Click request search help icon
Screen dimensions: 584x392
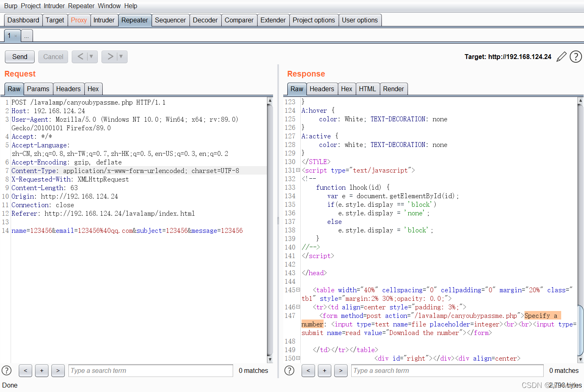(x=7, y=370)
